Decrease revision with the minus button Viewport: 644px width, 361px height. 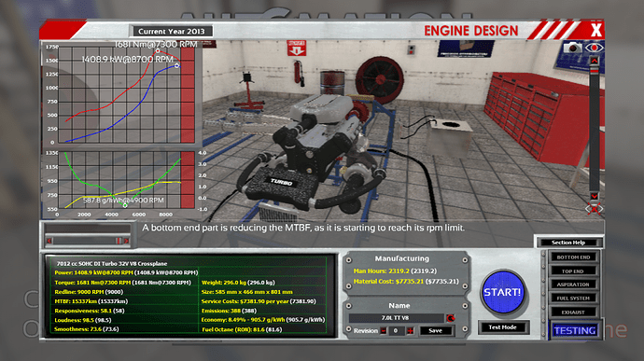point(384,330)
